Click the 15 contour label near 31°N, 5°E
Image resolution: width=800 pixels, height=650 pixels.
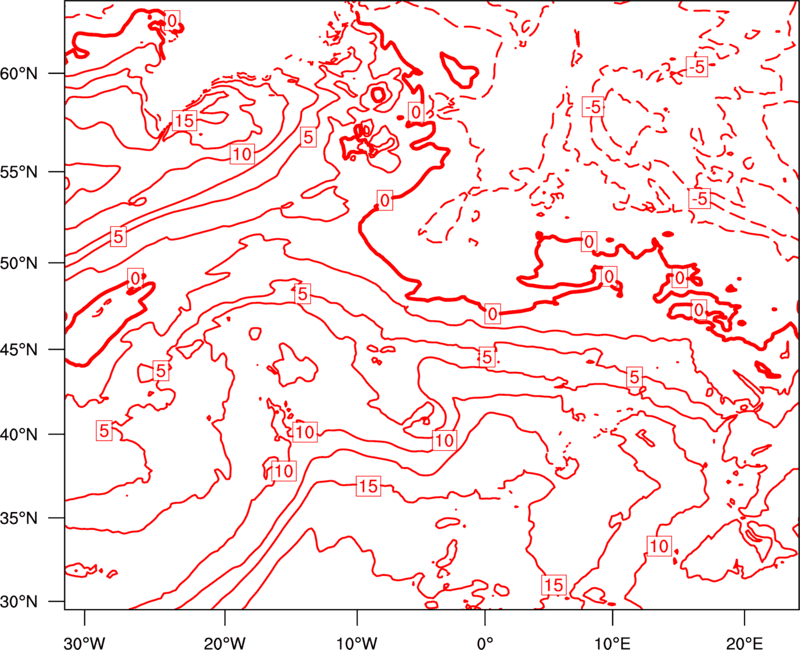pos(554,585)
